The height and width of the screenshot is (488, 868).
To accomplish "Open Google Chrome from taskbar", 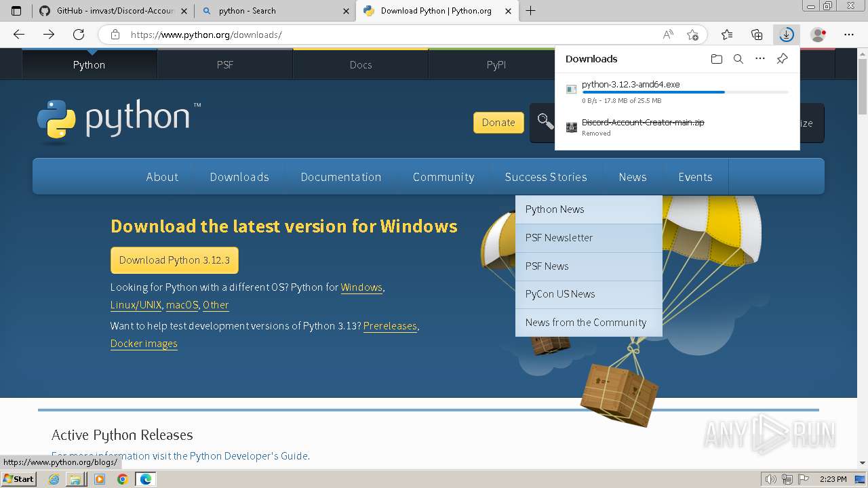I will (x=122, y=479).
